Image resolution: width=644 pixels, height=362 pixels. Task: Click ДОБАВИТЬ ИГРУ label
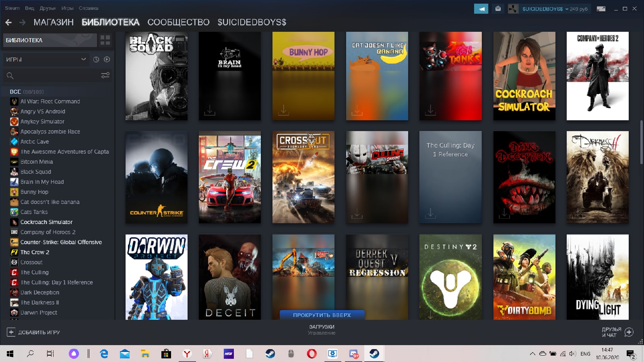39,332
